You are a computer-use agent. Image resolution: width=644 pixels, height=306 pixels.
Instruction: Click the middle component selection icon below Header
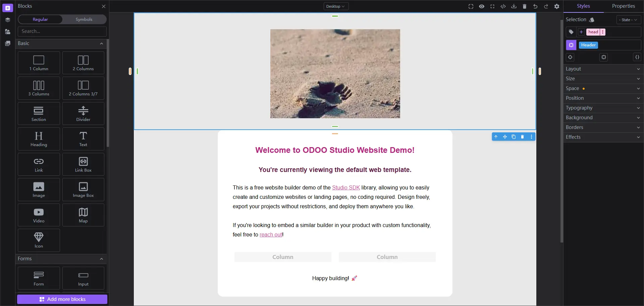(x=604, y=57)
